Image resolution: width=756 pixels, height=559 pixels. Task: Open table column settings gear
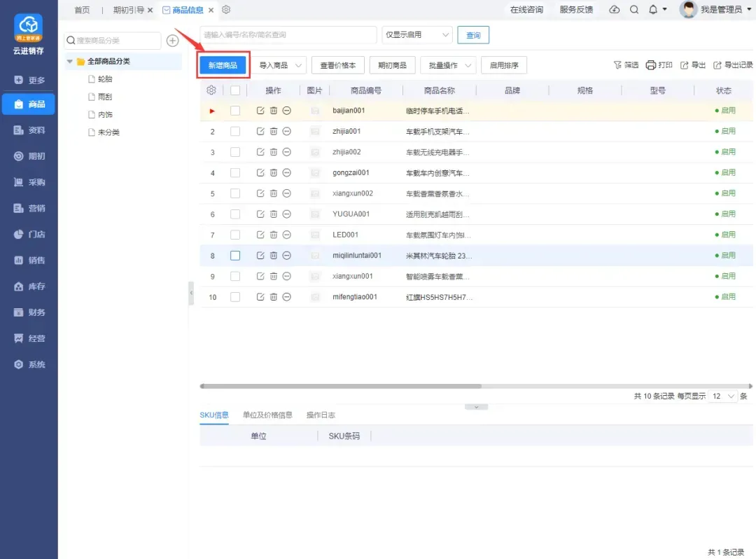[211, 90]
